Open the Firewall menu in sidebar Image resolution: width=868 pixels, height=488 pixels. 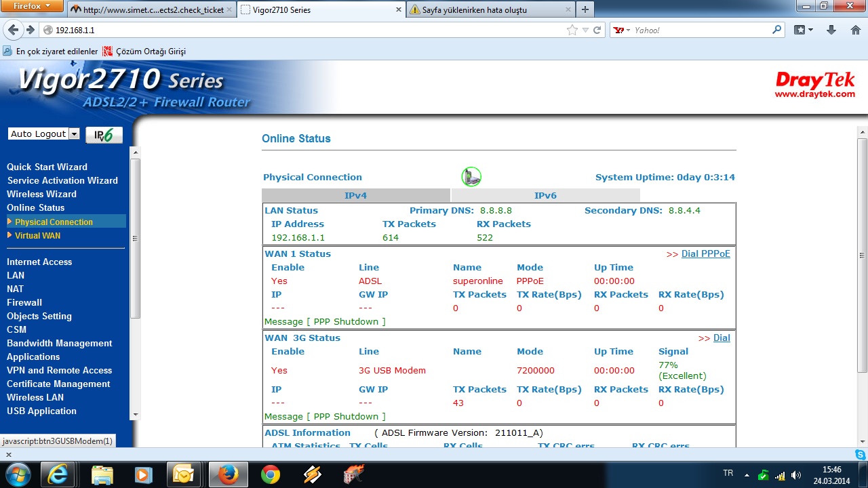coord(24,302)
